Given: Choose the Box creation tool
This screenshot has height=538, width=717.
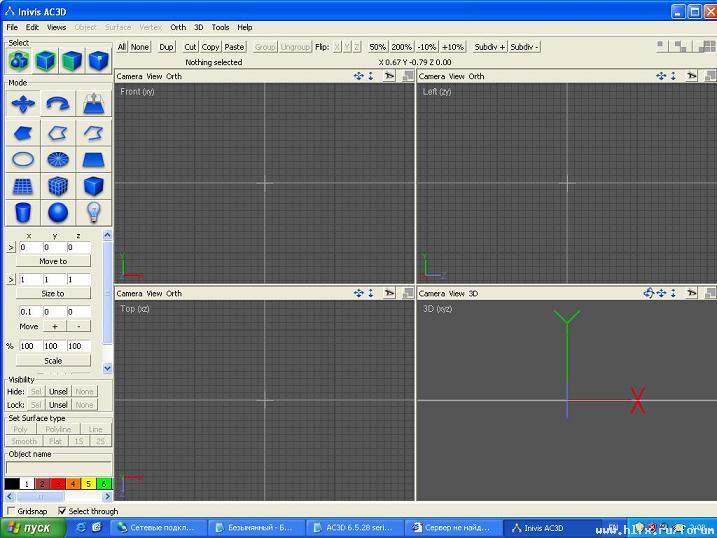Looking at the screenshot, I should tap(94, 186).
